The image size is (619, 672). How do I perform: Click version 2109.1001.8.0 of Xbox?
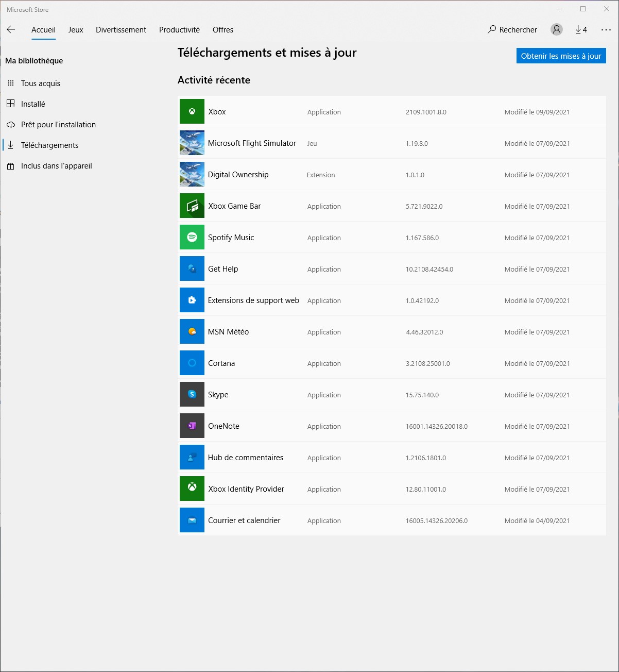tap(426, 112)
